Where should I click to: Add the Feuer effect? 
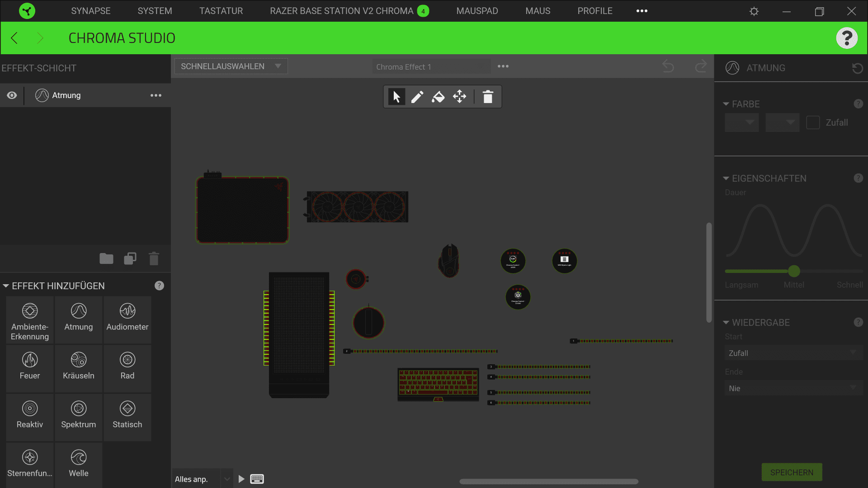click(x=30, y=369)
